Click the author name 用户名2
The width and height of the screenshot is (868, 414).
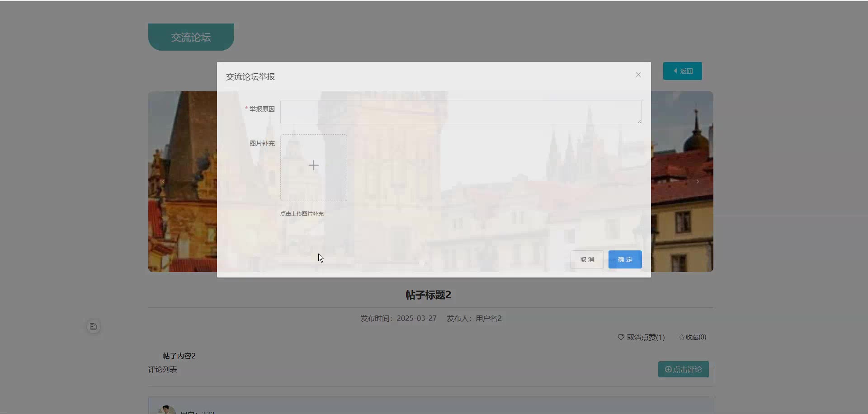coord(488,319)
